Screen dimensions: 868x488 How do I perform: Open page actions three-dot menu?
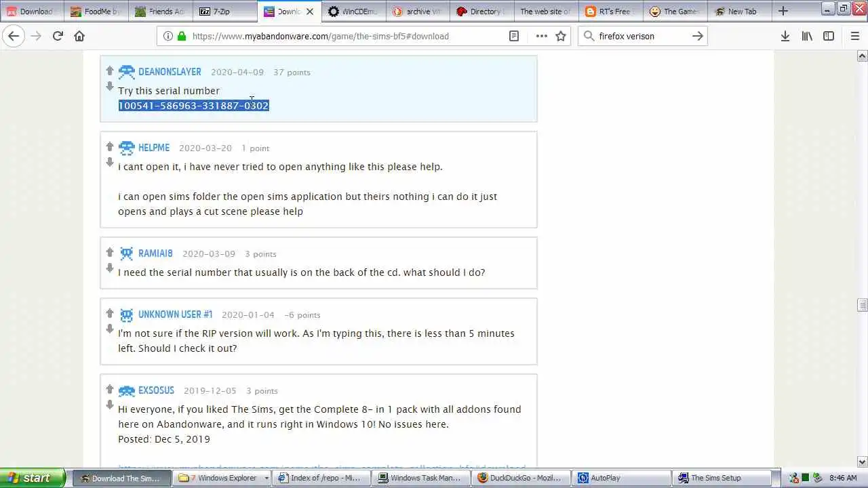tap(541, 36)
